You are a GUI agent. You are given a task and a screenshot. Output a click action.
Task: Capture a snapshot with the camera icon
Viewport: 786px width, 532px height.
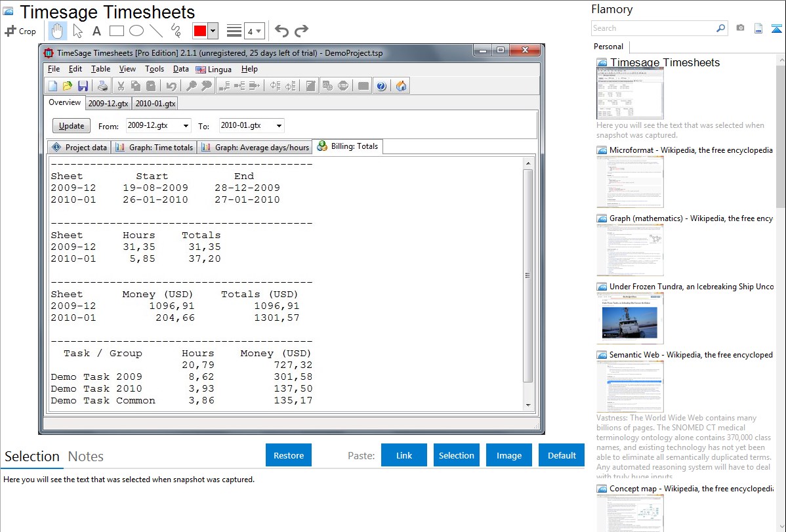[x=740, y=28]
